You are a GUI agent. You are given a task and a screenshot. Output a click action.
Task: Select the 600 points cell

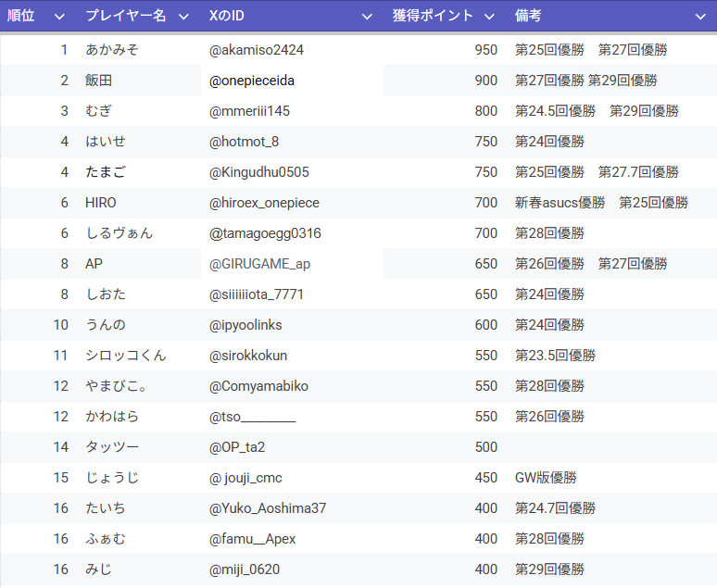[x=485, y=325]
